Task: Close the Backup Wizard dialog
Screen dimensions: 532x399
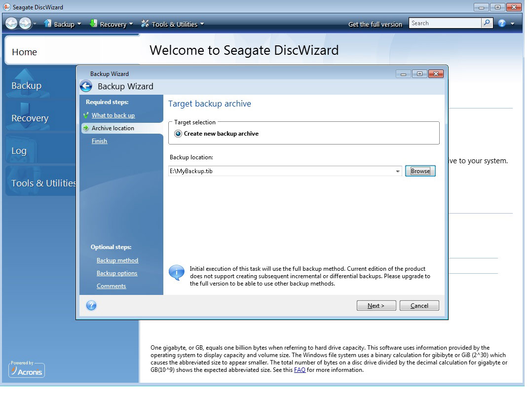Action: (436, 73)
